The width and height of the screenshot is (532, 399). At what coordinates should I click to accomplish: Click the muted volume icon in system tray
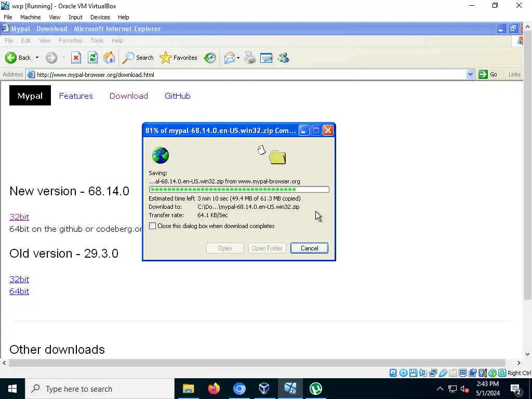tap(464, 389)
